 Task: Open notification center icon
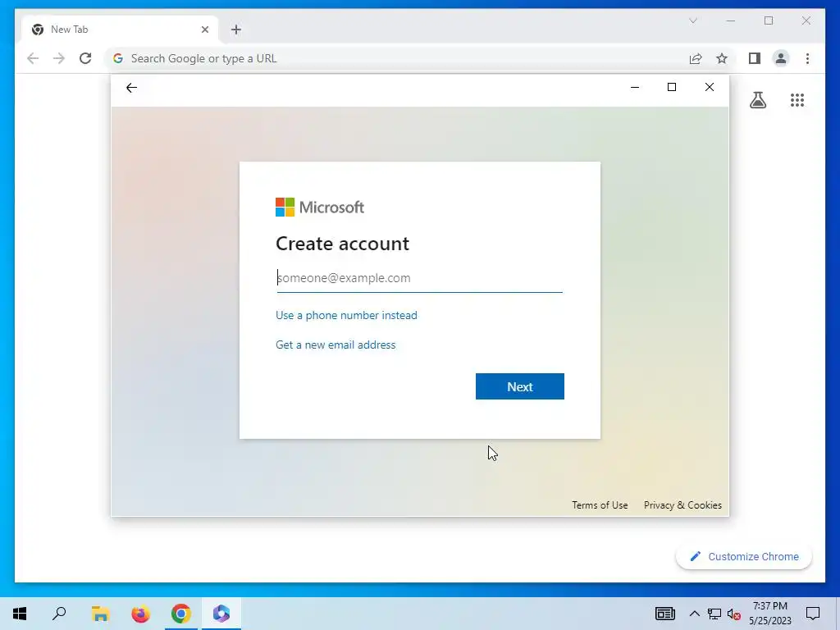pyautogui.click(x=813, y=614)
